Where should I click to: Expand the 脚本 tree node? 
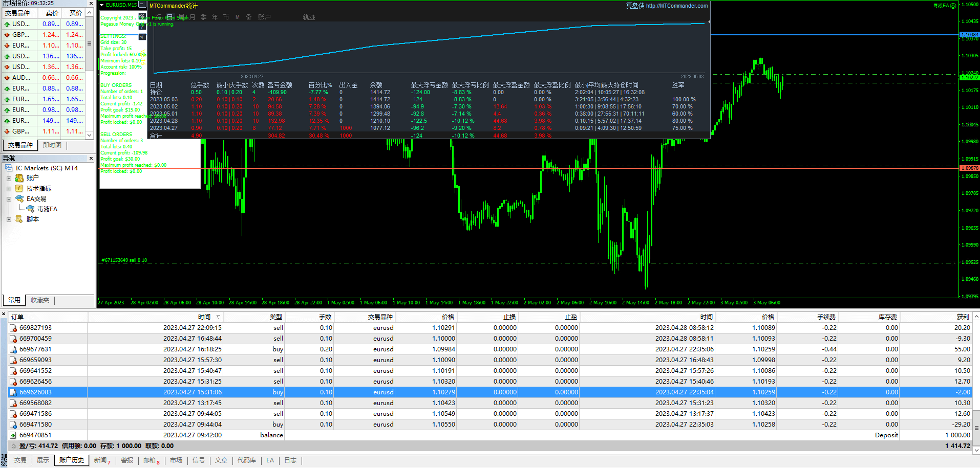[x=9, y=219]
